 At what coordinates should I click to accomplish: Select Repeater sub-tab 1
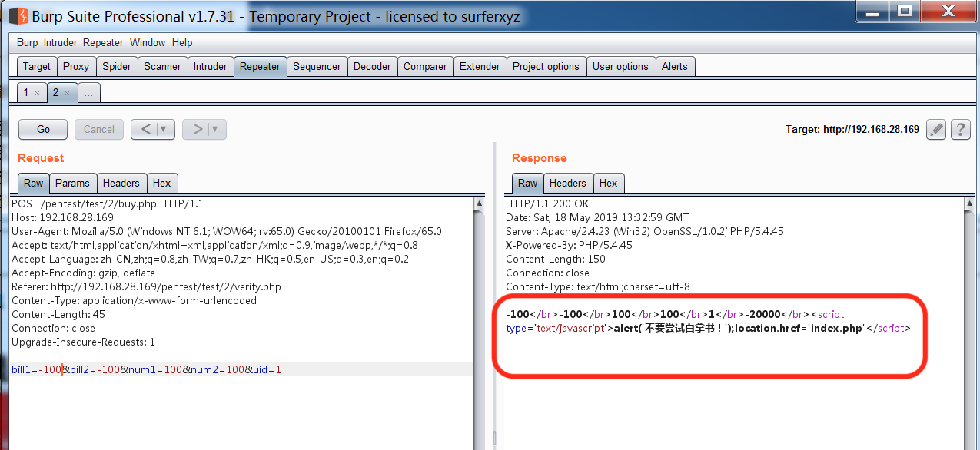tap(26, 93)
